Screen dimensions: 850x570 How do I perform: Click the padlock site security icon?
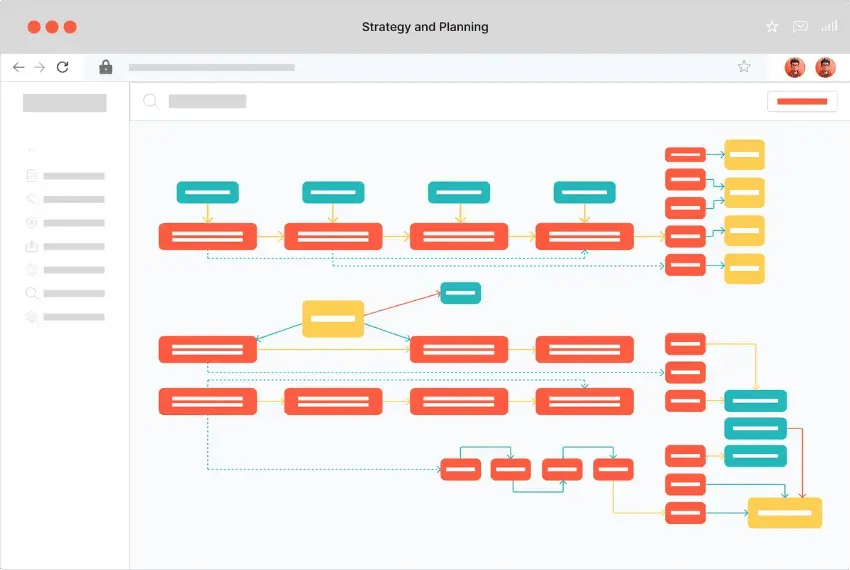pos(105,67)
